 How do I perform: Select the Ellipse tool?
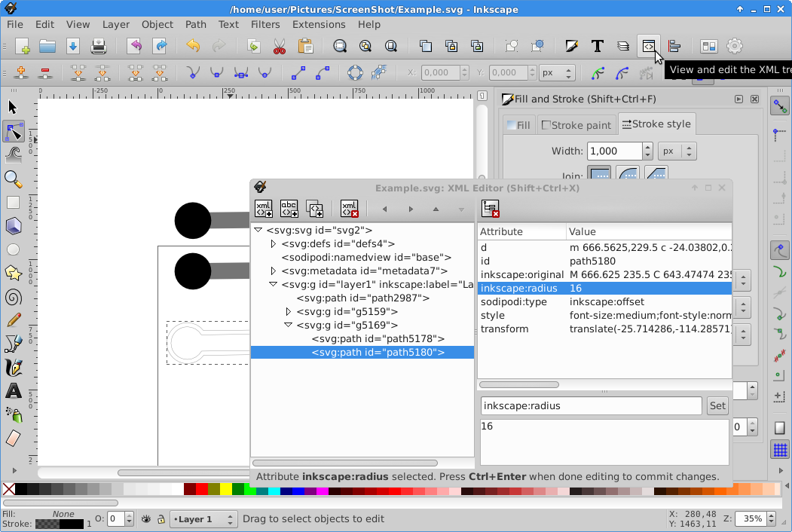[13, 249]
